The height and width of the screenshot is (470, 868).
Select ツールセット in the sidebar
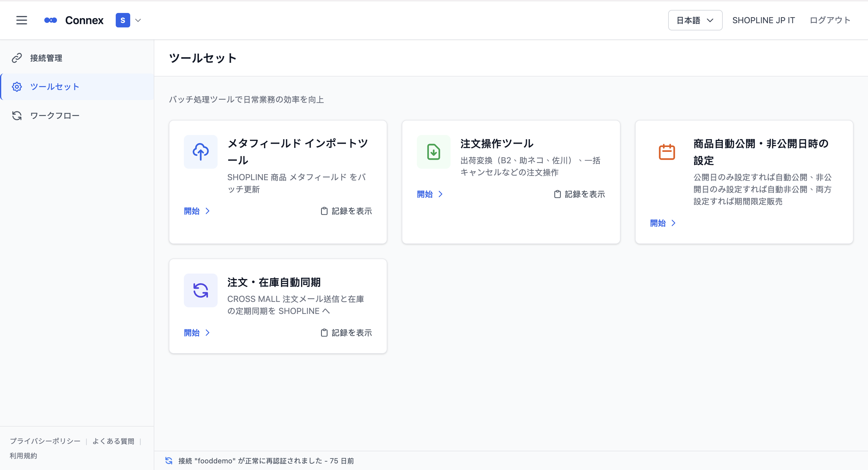tap(77, 87)
